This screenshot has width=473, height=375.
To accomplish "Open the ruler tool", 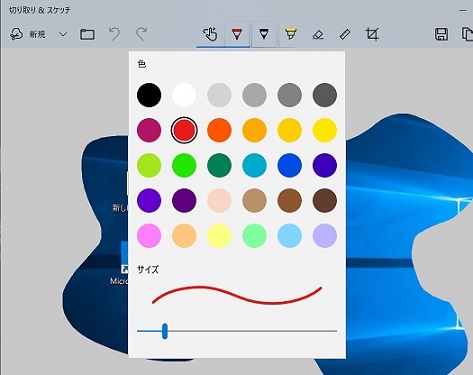I will point(345,34).
